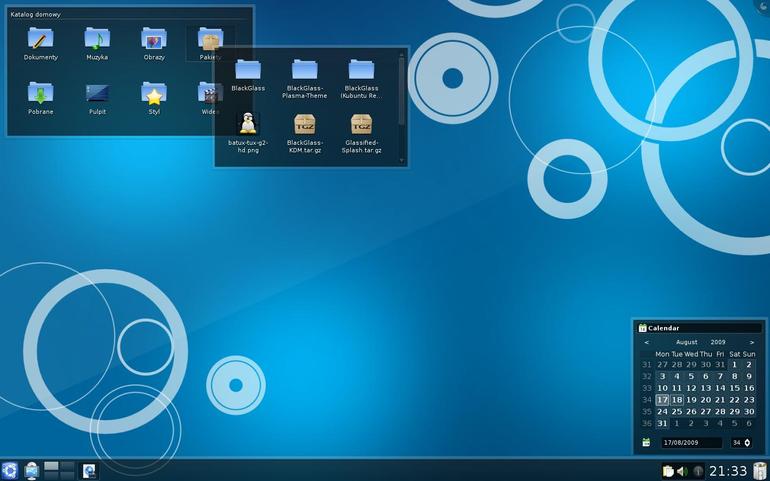Image resolution: width=770 pixels, height=481 pixels.
Task: Open the 2009 year selector
Action: click(717, 342)
